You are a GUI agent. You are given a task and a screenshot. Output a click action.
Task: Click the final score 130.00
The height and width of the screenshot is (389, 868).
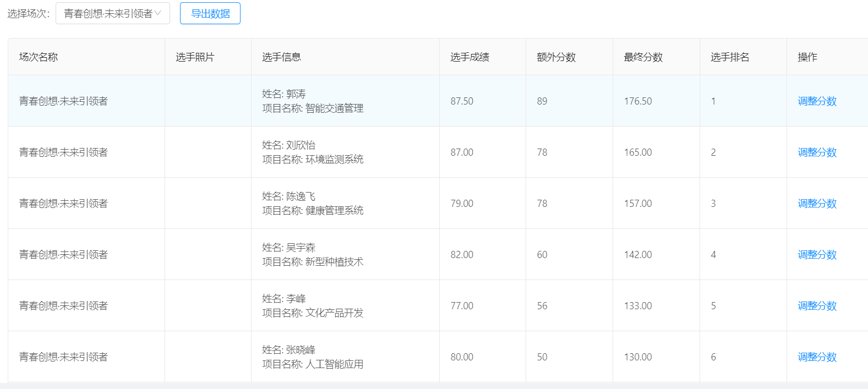[638, 357]
